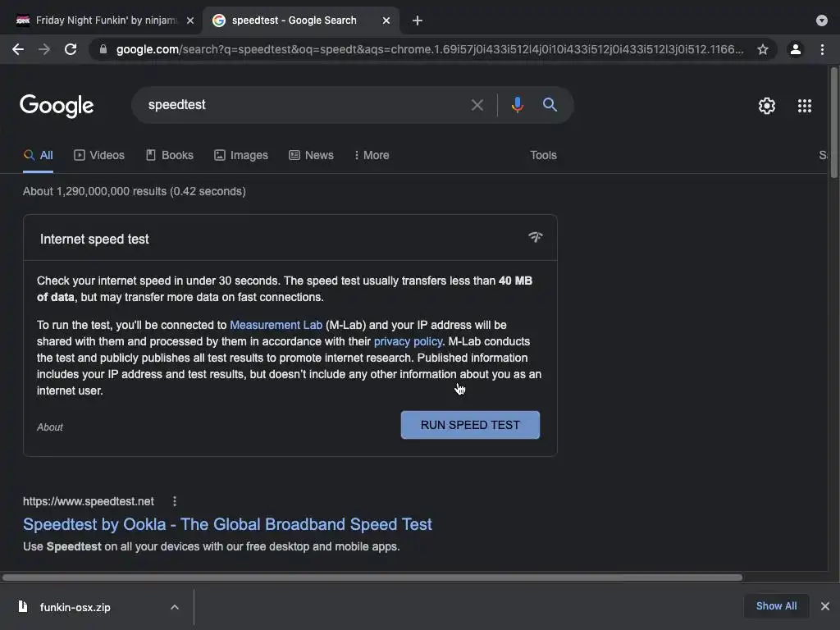Switch to the News results tab
Screen dimensions: 840x630
pyautogui.click(x=311, y=155)
